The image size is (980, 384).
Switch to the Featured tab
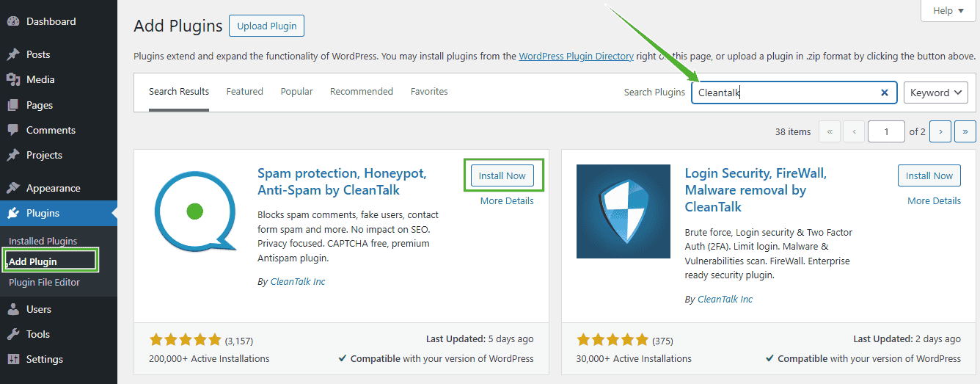pyautogui.click(x=244, y=92)
